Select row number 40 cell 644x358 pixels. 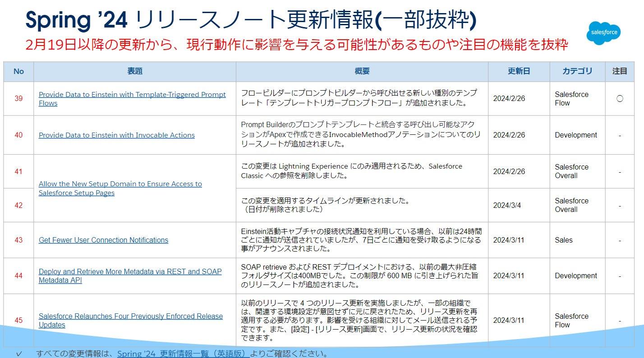pos(18,135)
